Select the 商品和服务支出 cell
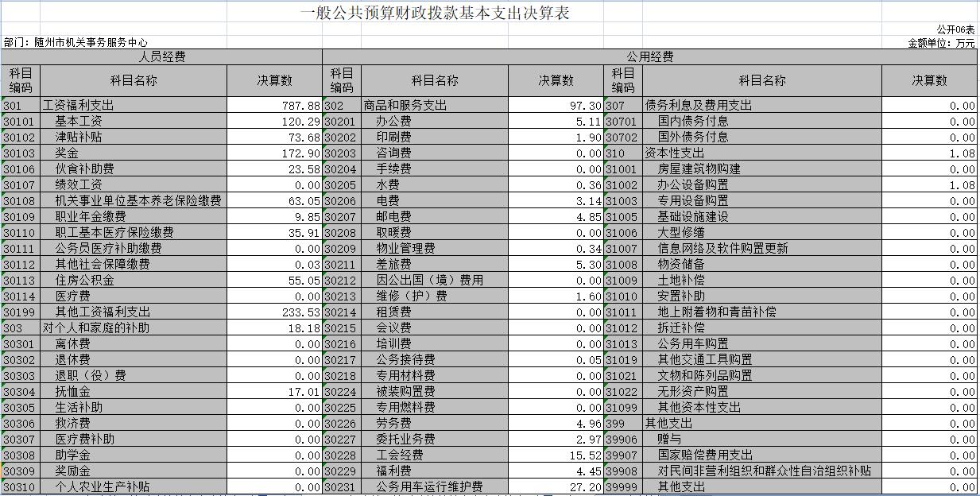The height and width of the screenshot is (496, 980). click(x=405, y=106)
